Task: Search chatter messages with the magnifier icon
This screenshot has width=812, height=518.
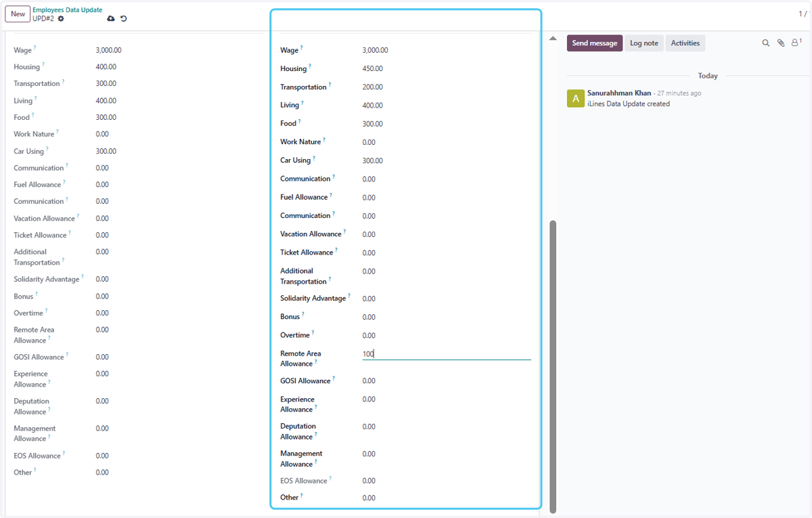Action: 766,43
